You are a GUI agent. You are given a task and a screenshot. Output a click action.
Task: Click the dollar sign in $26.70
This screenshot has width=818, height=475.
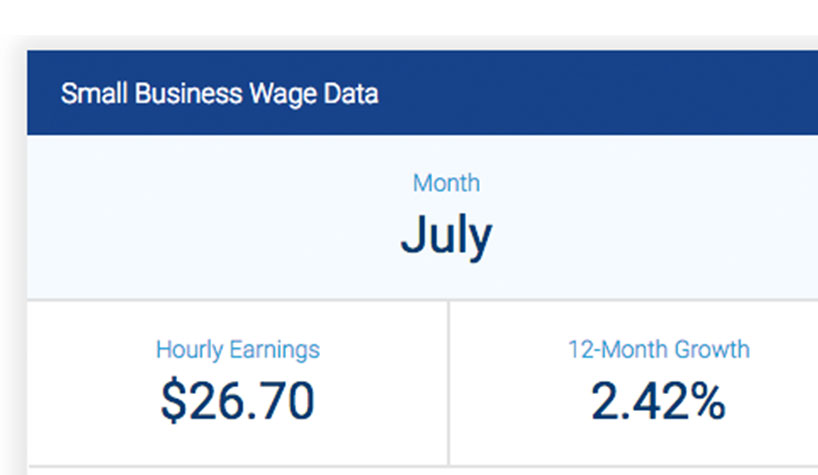pyautogui.click(x=174, y=400)
